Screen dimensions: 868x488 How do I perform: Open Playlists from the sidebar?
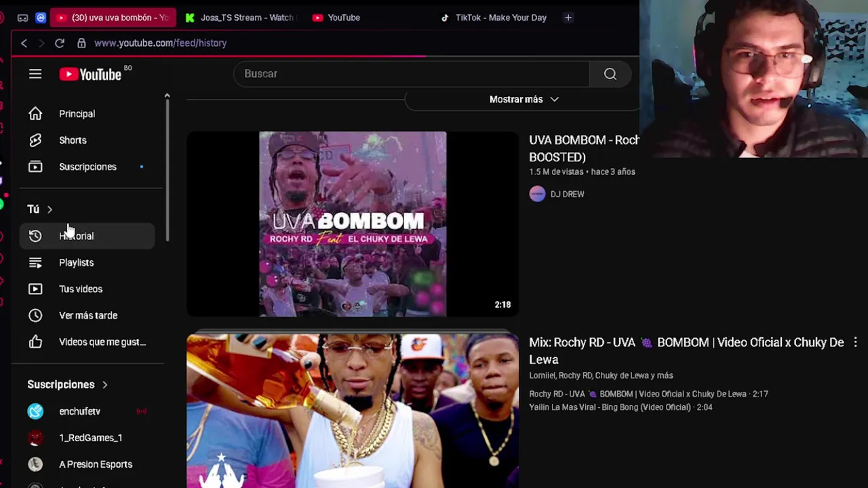(87, 262)
